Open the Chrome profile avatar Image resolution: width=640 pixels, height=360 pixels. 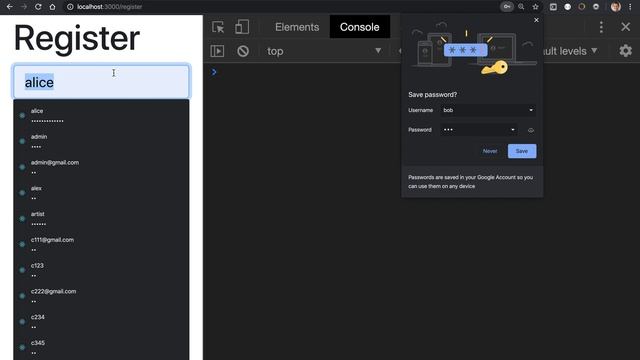pos(616,7)
